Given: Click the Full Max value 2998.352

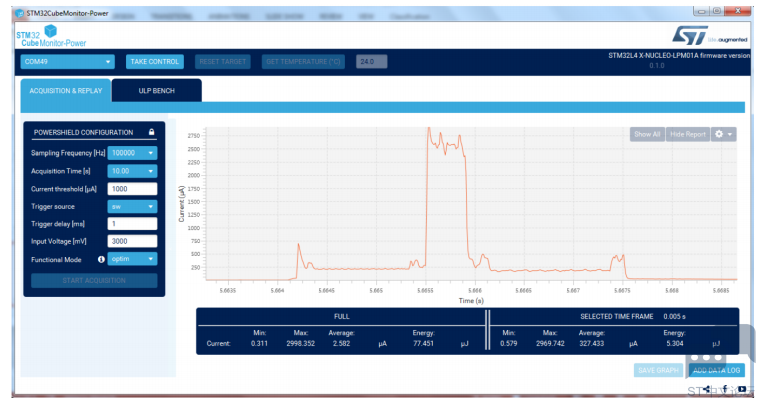Looking at the screenshot, I should pyautogui.click(x=301, y=344).
